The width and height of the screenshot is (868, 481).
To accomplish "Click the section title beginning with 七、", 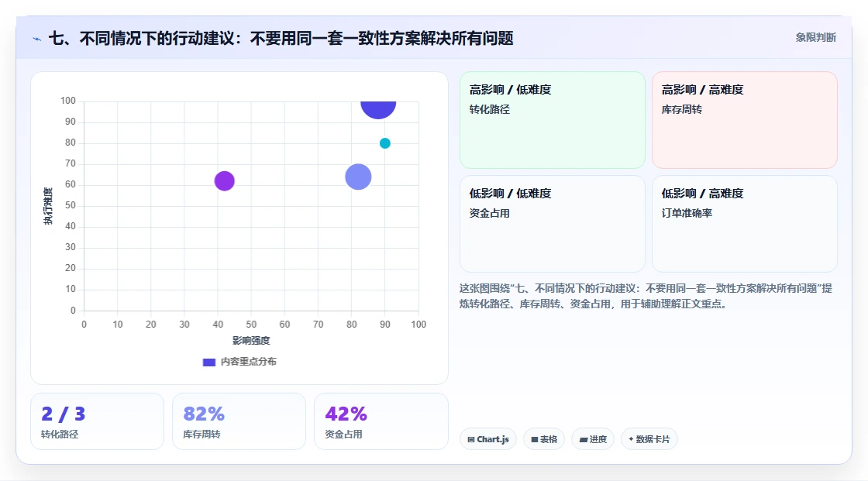I will (281, 38).
